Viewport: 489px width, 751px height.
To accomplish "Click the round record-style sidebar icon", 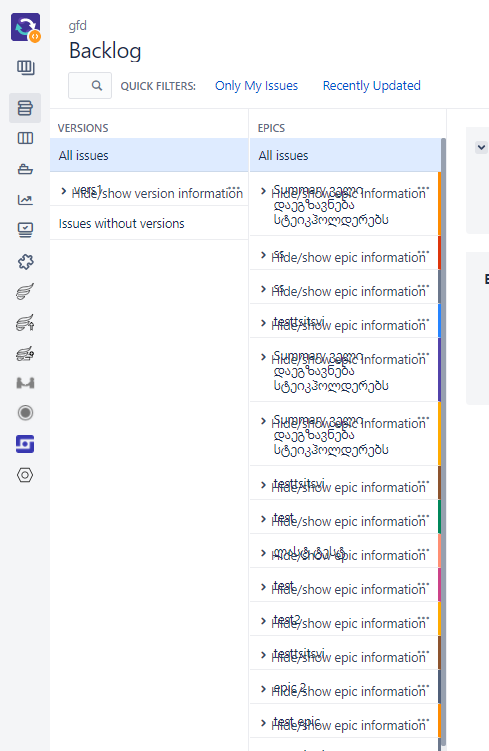I will [25, 413].
